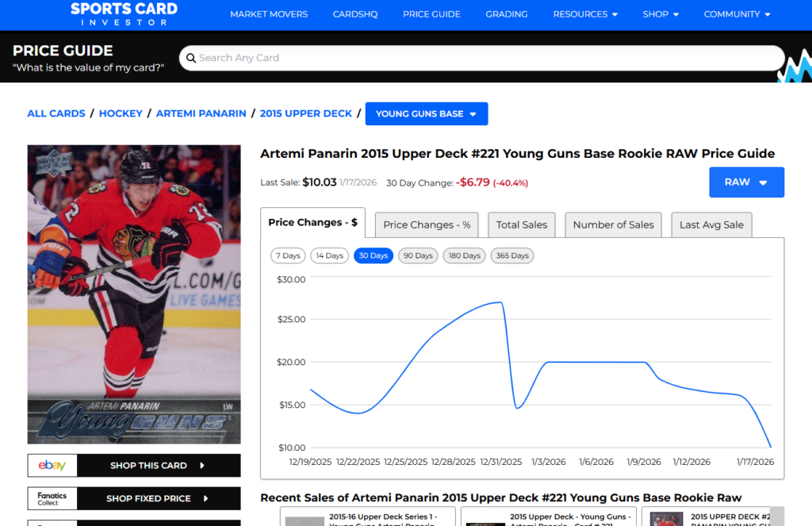This screenshot has height=526, width=812.
Task: Select the 365 Days range
Action: point(511,255)
